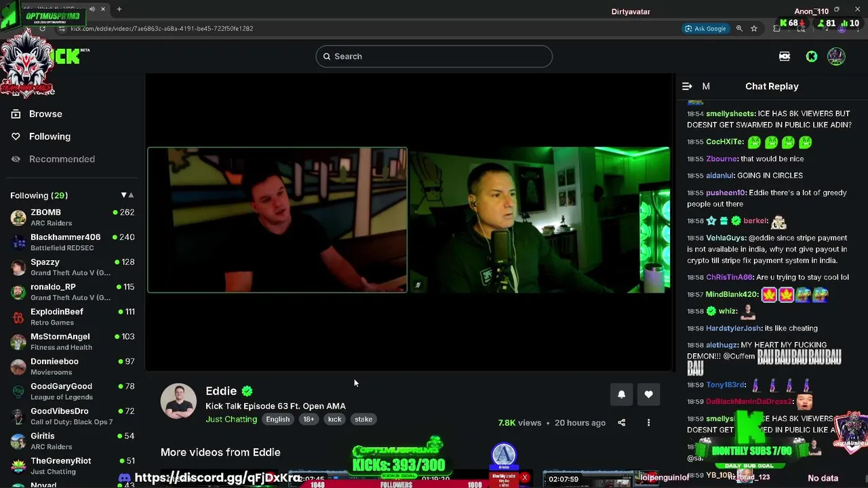Select the stake tag
Image resolution: width=868 pixels, height=488 pixels.
tap(363, 420)
